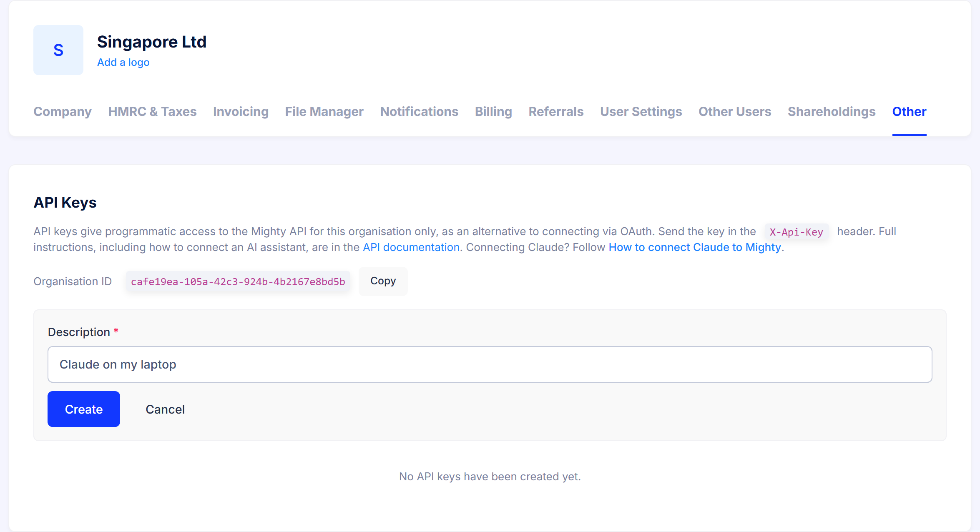Viewport: 980px width, 532px height.
Task: Open the Billing tab
Action: tap(493, 111)
